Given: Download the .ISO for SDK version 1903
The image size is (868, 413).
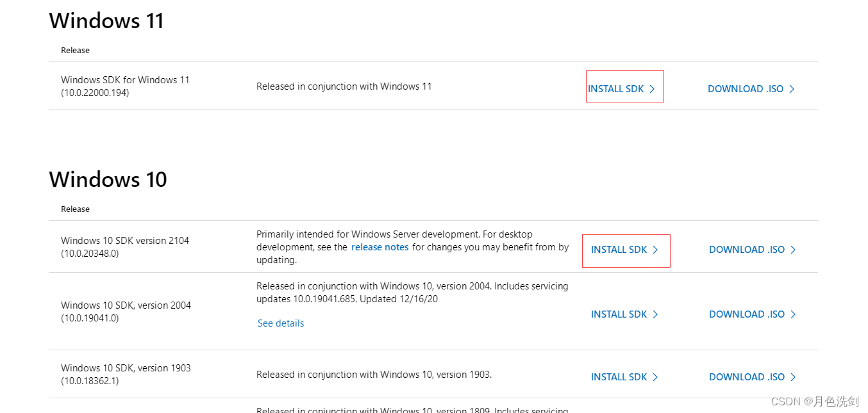Looking at the screenshot, I should coord(747,377).
